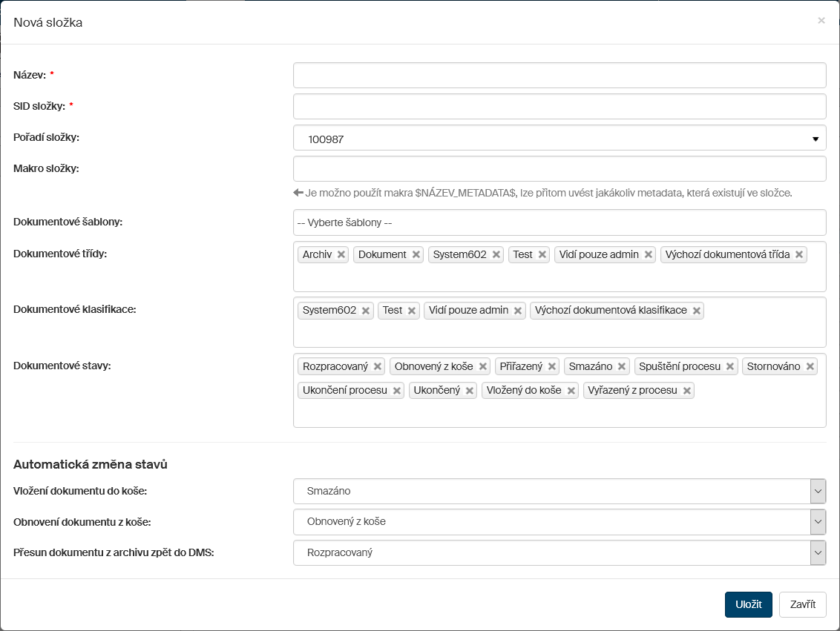Viewport: 840px width, 631px height.
Task: Remove the Stornováno state tag
Action: pyautogui.click(x=810, y=366)
